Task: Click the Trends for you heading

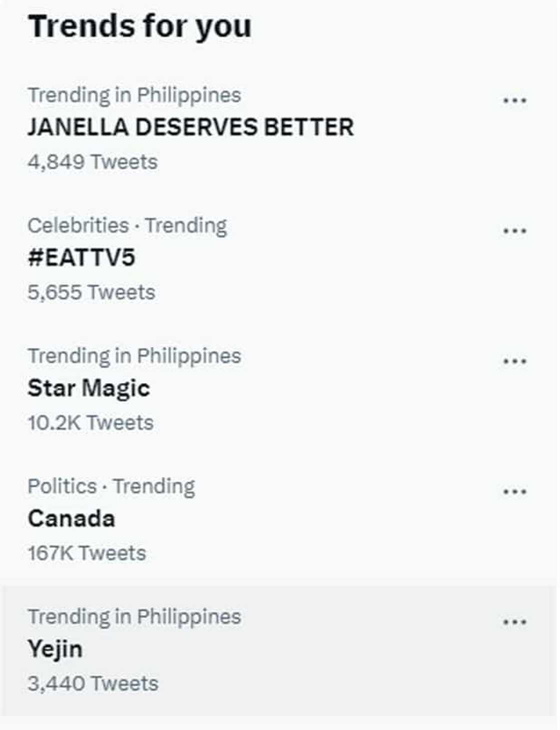Action: (139, 26)
